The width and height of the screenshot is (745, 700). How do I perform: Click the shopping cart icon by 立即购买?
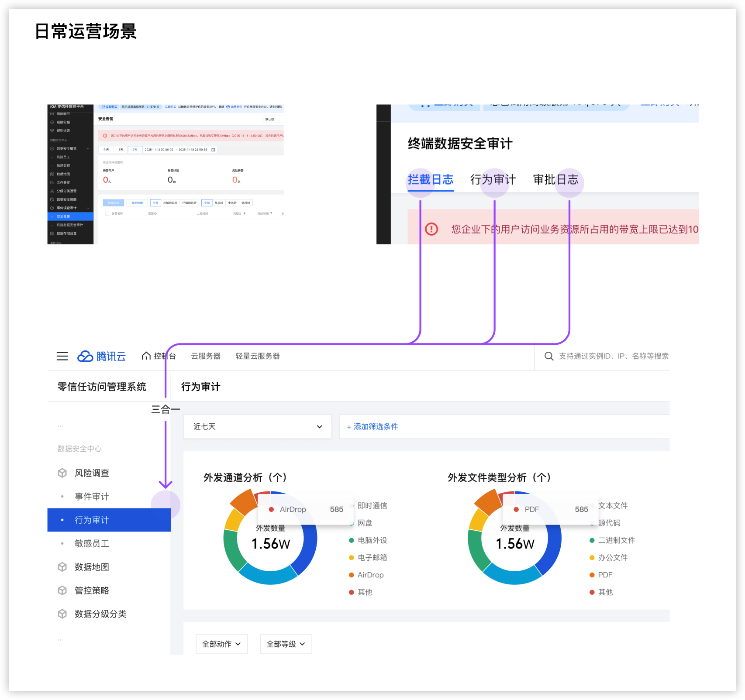click(x=103, y=106)
